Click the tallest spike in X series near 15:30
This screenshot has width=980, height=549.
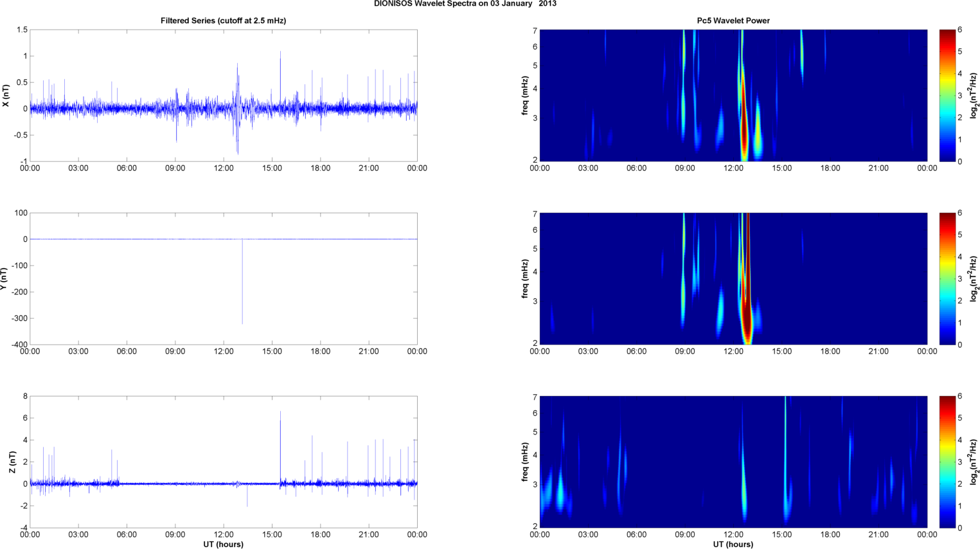coord(280,78)
